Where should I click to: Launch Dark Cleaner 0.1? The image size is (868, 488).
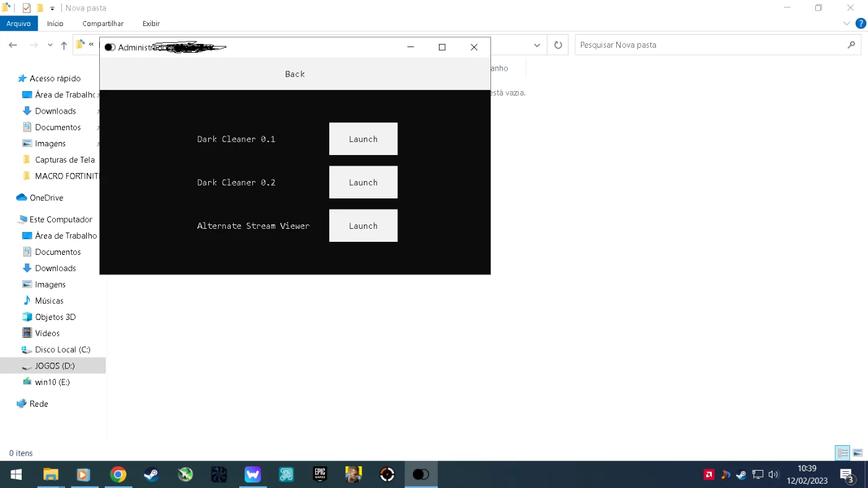pyautogui.click(x=363, y=139)
